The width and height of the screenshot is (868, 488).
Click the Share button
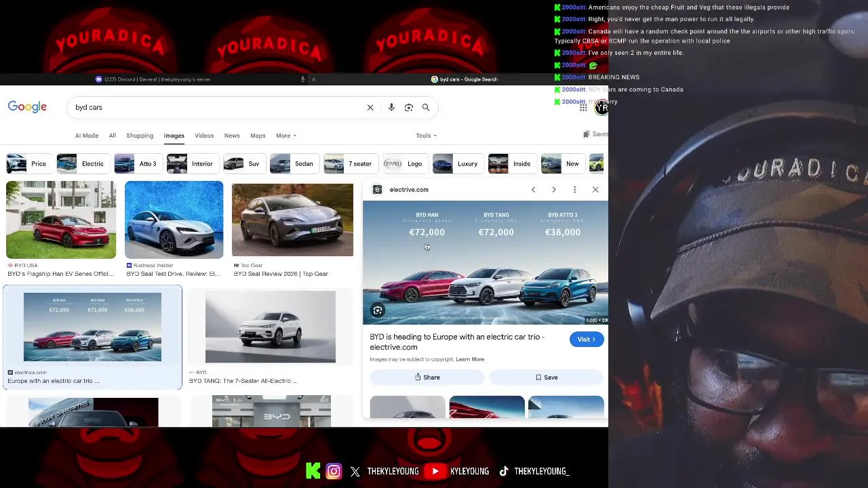(x=427, y=378)
